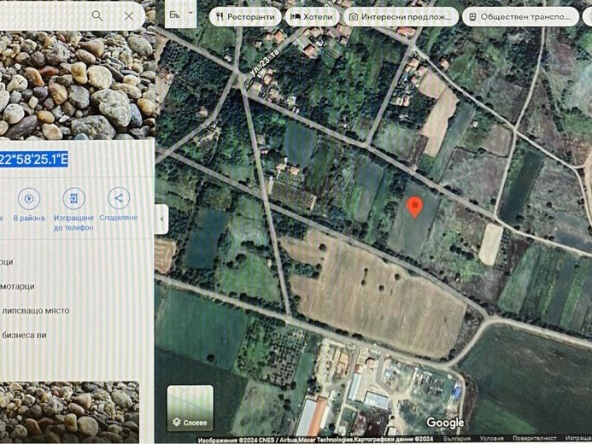Viewport: 592px width, 444px height.
Task: Click the red map pin marker
Action: [x=415, y=207]
